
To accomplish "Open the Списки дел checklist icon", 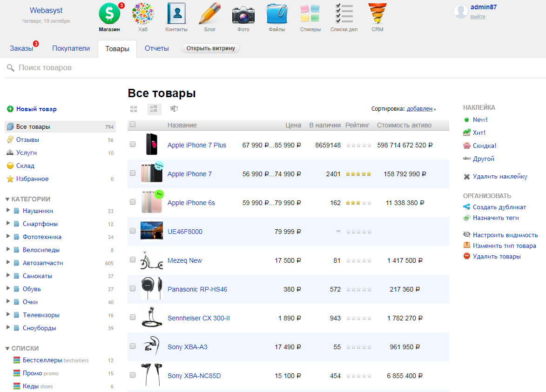I will [x=344, y=13].
